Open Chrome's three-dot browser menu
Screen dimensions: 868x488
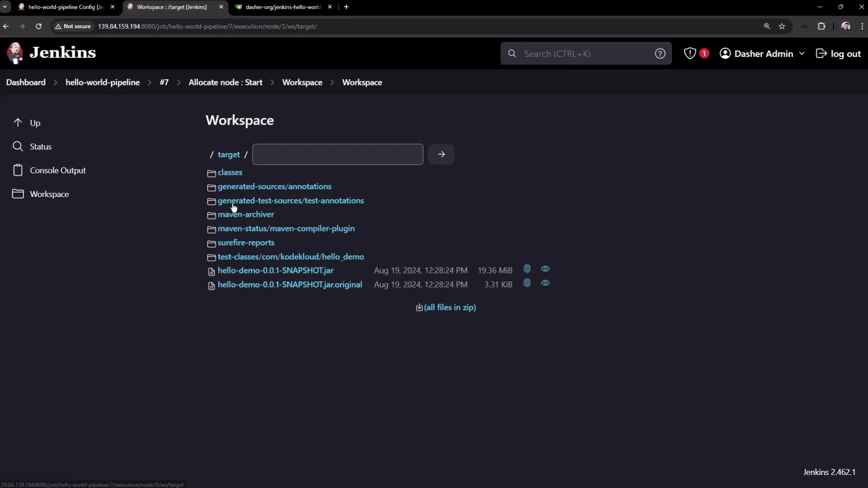[863, 26]
